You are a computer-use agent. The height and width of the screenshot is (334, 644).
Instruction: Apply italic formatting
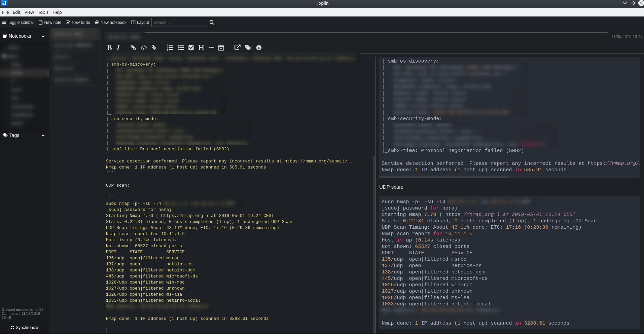tap(118, 47)
